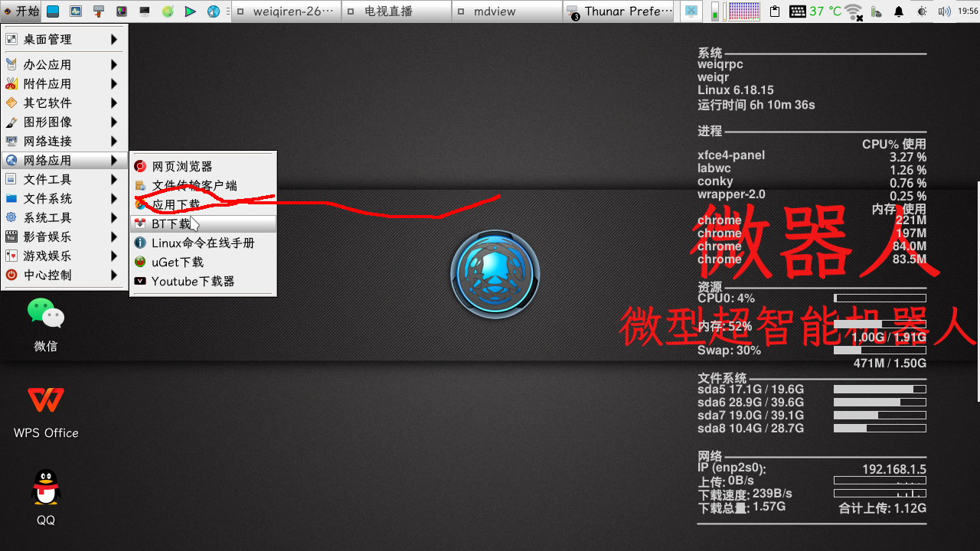
Task: Click the brightness icon in system tray
Action: tap(921, 11)
